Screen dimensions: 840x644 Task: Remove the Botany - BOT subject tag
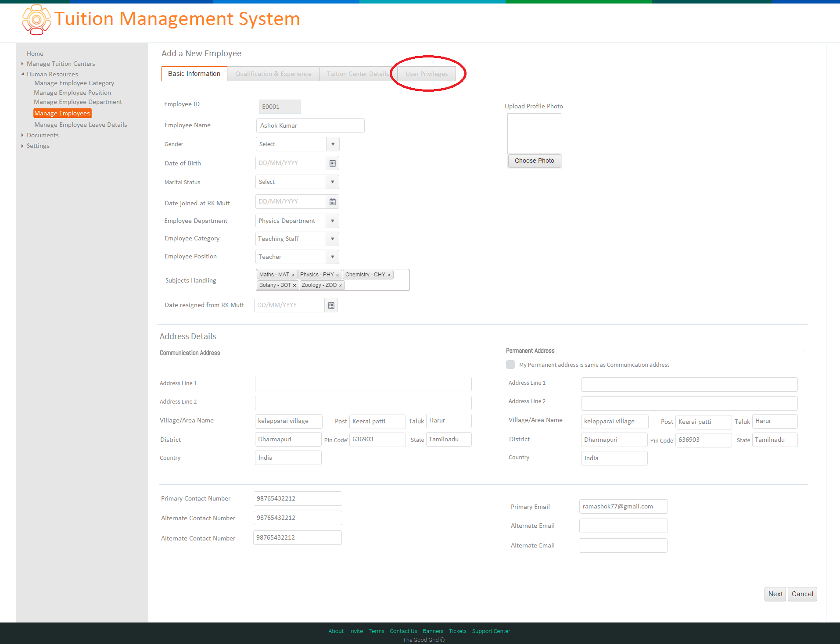coord(294,286)
